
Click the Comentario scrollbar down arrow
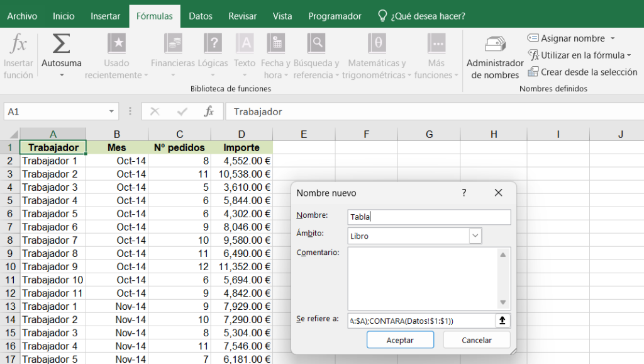click(x=503, y=302)
